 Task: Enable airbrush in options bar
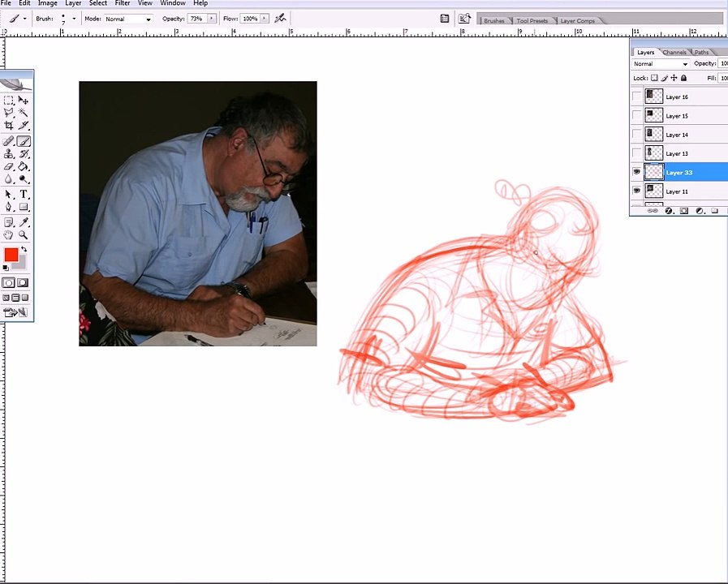point(280,19)
